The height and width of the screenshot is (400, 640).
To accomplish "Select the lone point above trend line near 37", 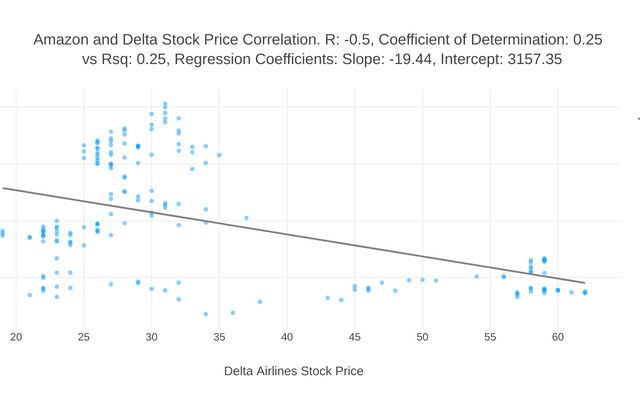I will pos(246,217).
